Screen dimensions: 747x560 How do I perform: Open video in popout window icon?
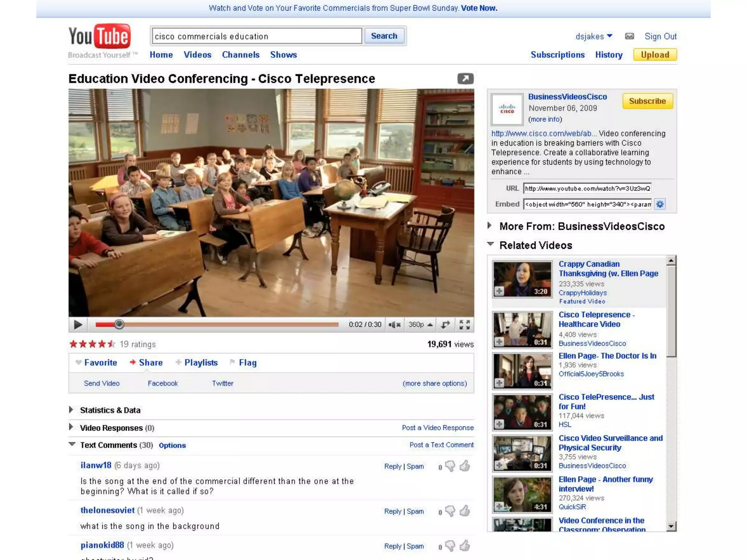pos(465,78)
